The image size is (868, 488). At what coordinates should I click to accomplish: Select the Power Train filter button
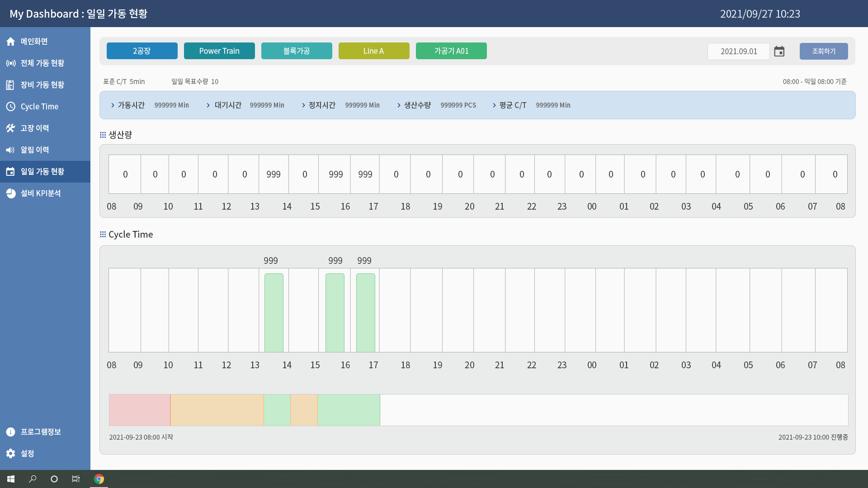[x=219, y=51]
